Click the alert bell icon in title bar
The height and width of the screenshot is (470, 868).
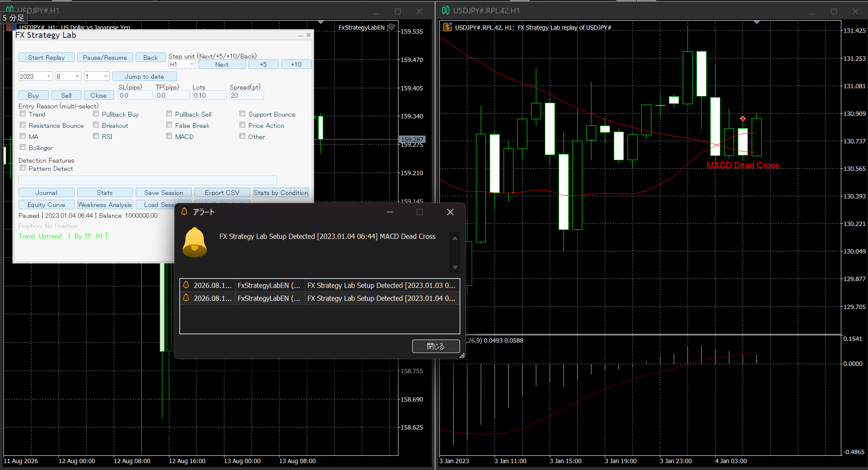pos(185,212)
